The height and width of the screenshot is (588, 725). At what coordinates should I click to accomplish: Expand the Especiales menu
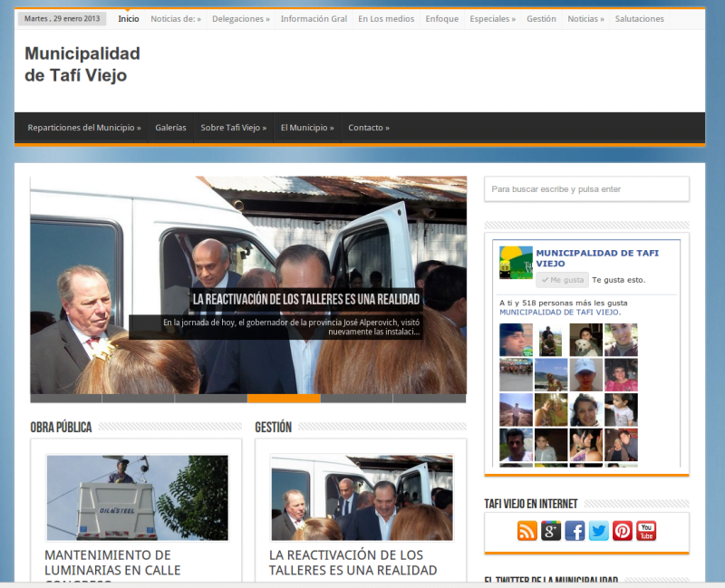pyautogui.click(x=492, y=19)
